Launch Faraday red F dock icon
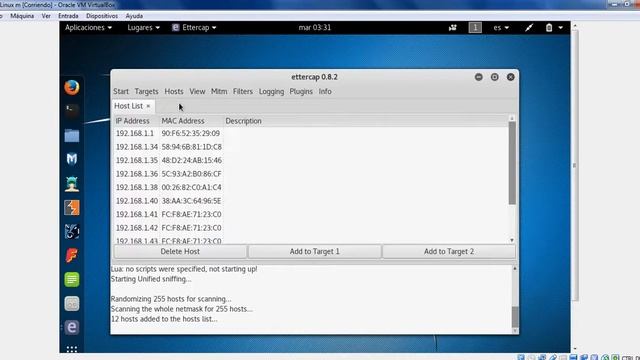 [x=72, y=256]
